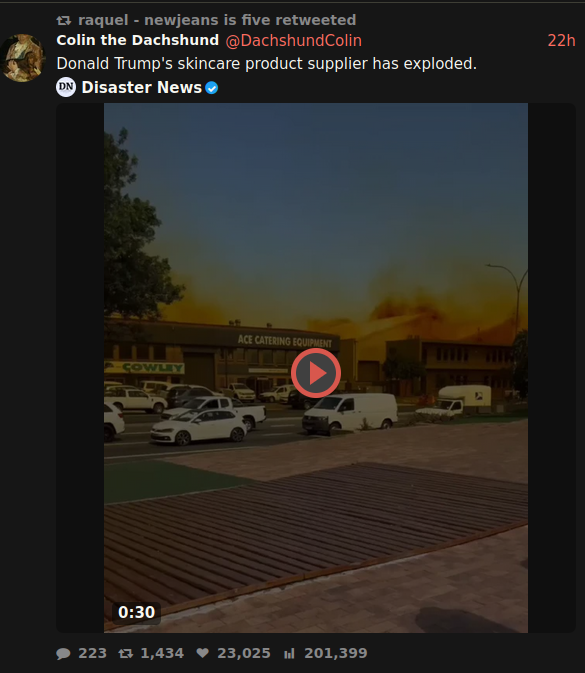This screenshot has height=673, width=585.
Task: Click the blue verified badge
Action: coord(212,88)
